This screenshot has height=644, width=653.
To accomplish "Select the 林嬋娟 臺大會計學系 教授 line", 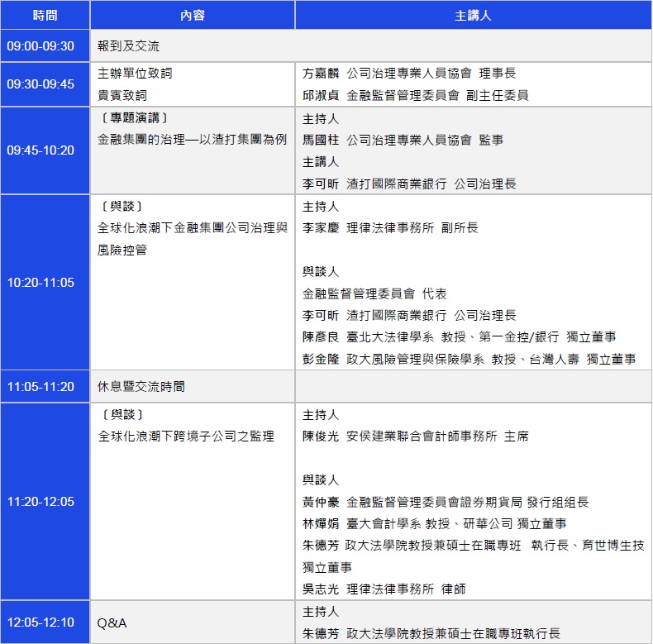I will [435, 523].
